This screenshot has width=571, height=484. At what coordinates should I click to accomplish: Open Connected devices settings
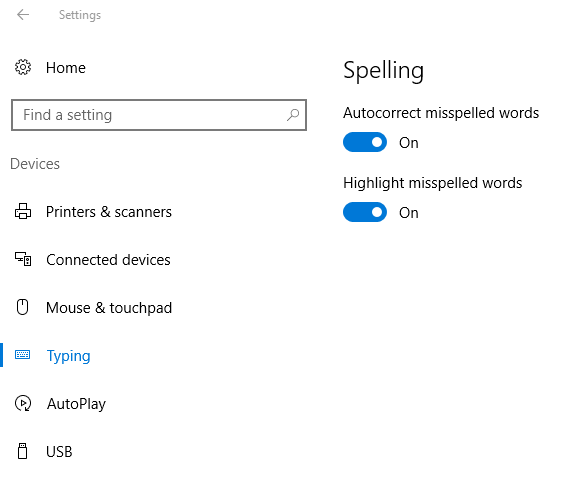coord(108,260)
